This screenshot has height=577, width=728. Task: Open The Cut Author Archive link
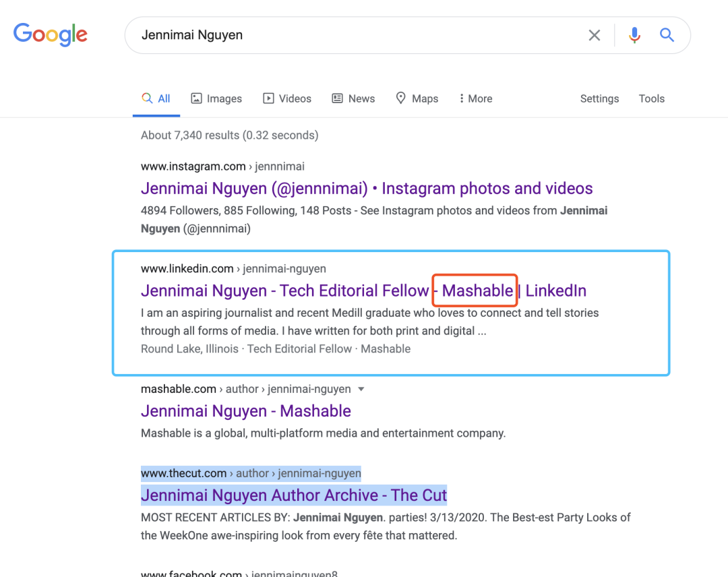point(293,495)
